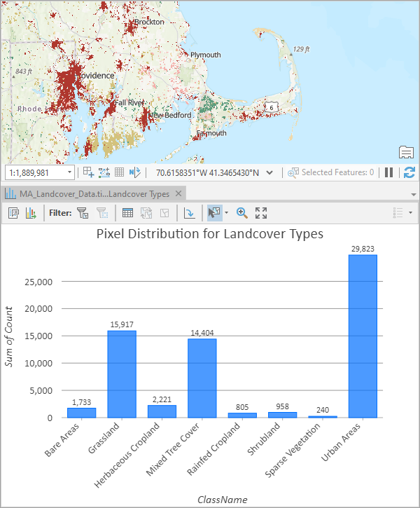Toggle map grid icon in status bar

point(120,172)
